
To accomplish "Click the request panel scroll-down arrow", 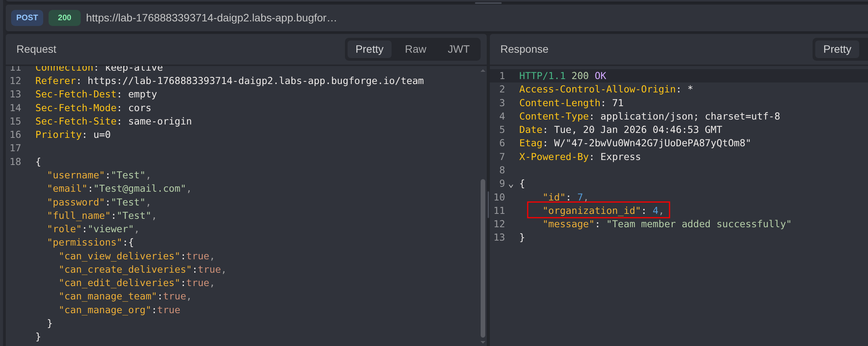I will click(x=483, y=342).
